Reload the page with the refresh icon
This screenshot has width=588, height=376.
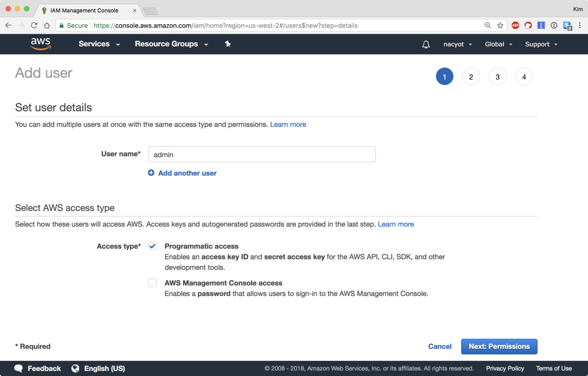tap(34, 25)
